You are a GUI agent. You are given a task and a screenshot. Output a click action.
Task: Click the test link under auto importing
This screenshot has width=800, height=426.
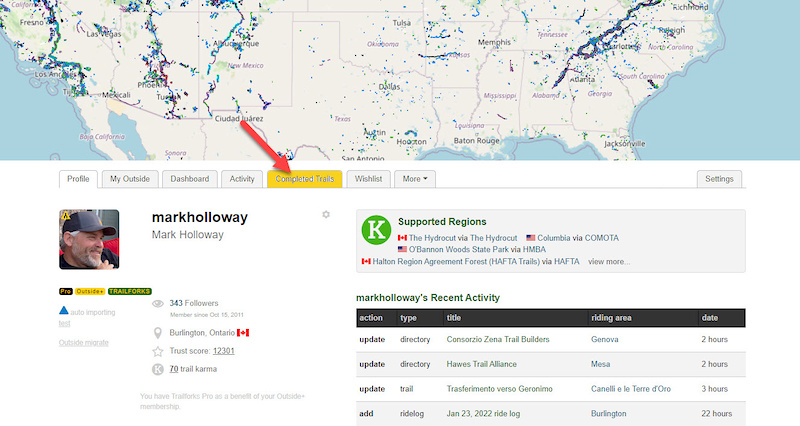tap(64, 323)
